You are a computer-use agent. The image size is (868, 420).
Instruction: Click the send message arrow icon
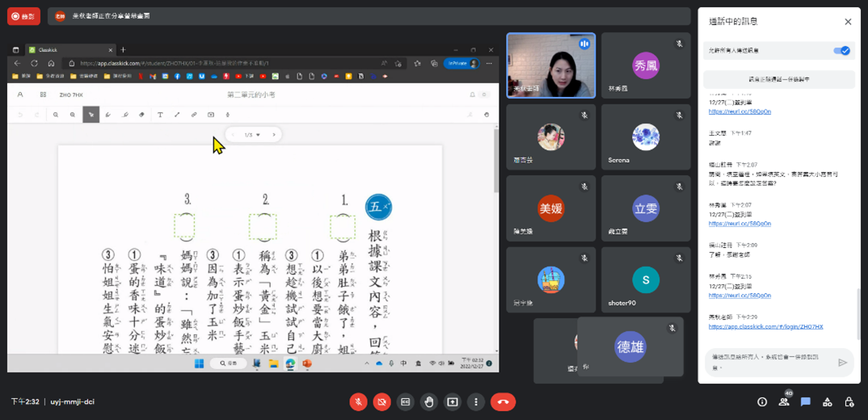(x=842, y=363)
